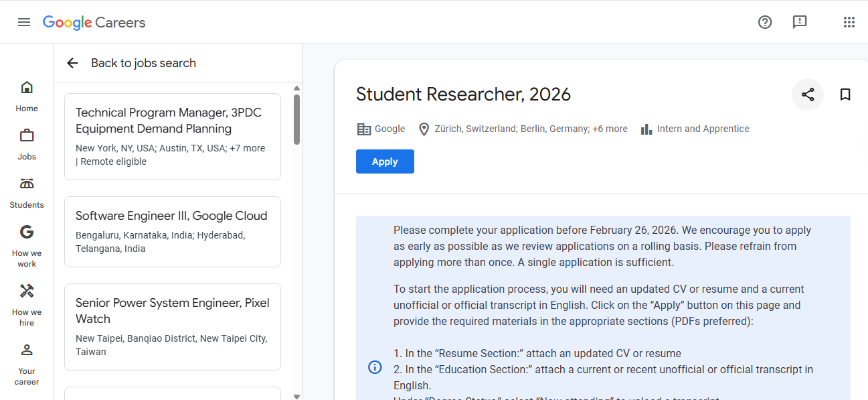
Task: Click the Apply button
Action: point(385,161)
